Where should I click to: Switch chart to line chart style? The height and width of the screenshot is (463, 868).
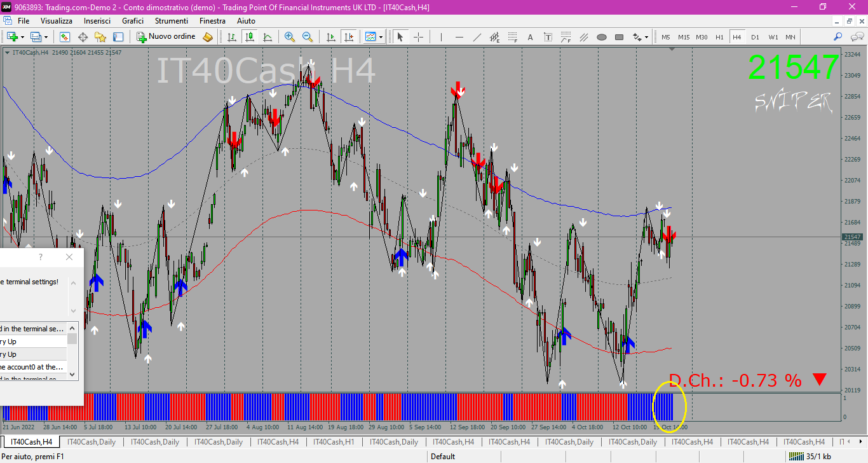point(268,37)
